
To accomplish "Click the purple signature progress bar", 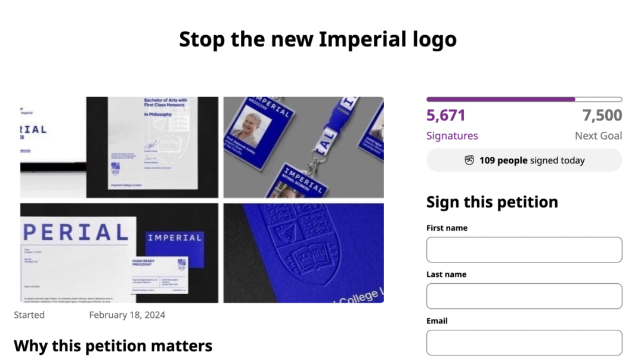I will pyautogui.click(x=524, y=100).
